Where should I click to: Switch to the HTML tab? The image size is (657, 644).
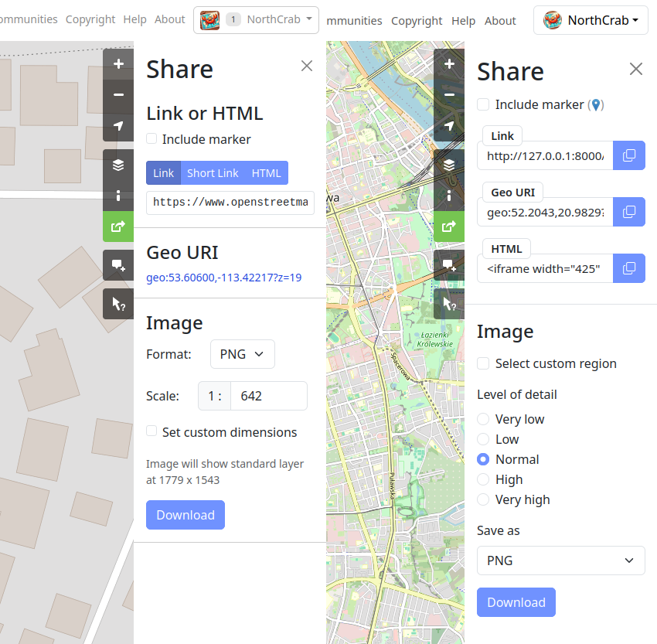(x=266, y=172)
